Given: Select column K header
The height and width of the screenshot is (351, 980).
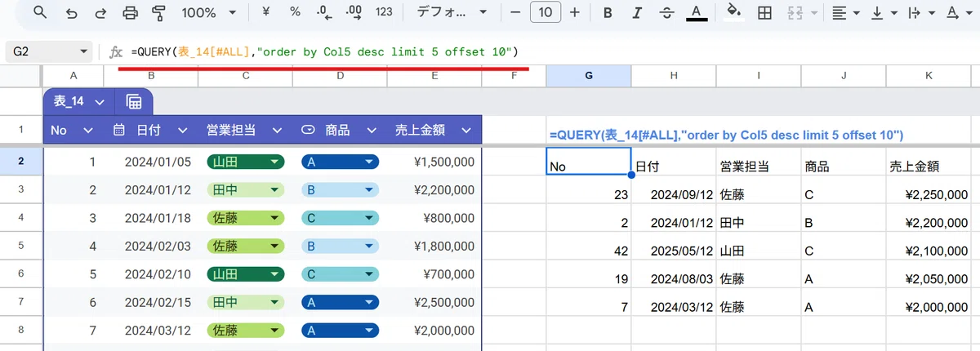Looking at the screenshot, I should [x=929, y=76].
